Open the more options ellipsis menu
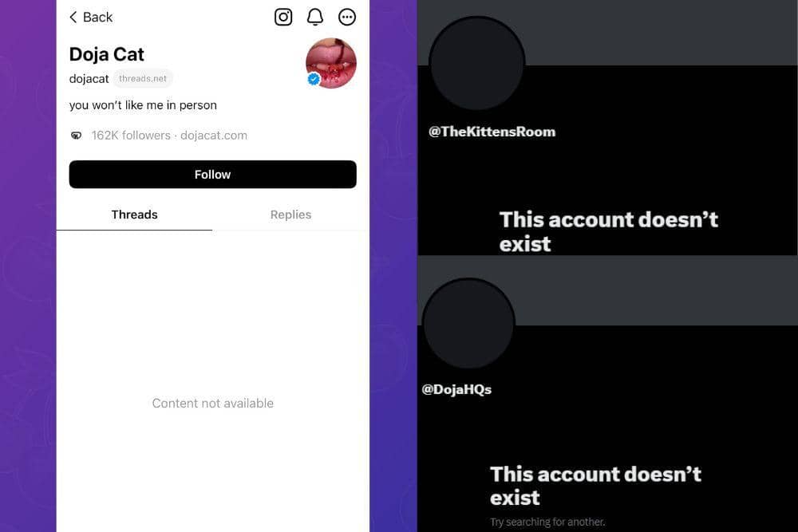Viewport: 798px width, 532px height. click(347, 17)
